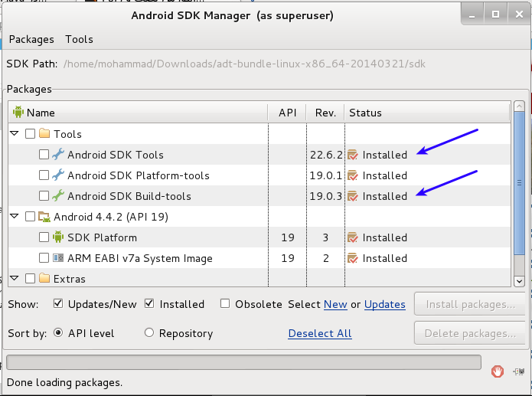
Task: Check the Android SDK Tools package checkbox
Action: pos(44,155)
